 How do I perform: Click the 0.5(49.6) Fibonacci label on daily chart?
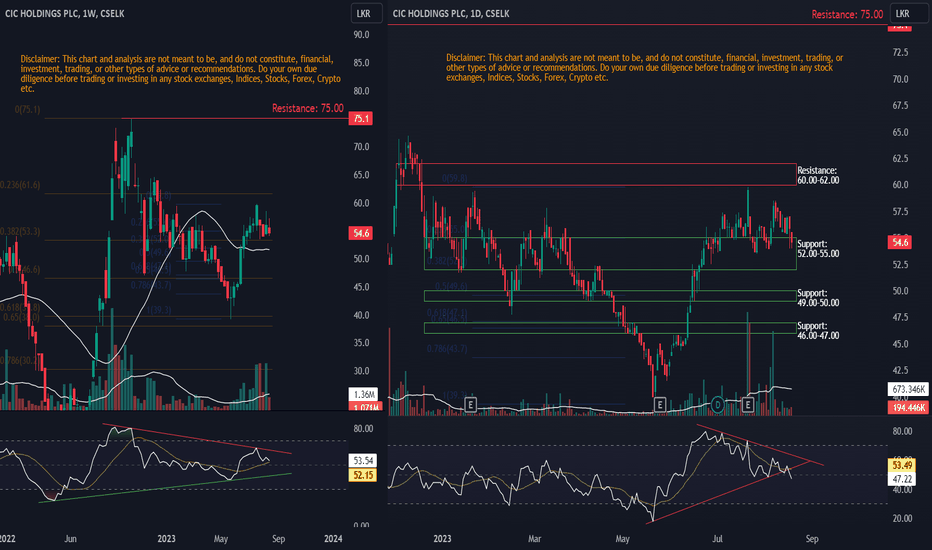click(451, 287)
